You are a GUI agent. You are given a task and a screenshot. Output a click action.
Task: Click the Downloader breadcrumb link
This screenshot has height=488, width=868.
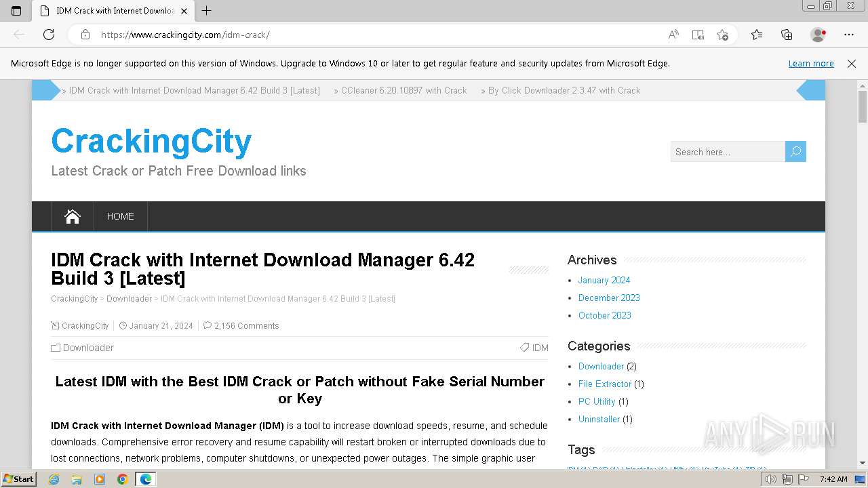pyautogui.click(x=129, y=298)
